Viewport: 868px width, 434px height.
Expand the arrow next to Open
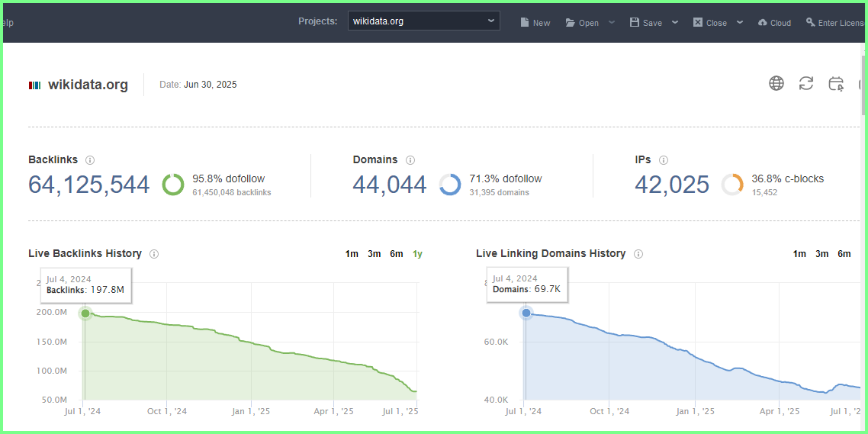point(611,22)
